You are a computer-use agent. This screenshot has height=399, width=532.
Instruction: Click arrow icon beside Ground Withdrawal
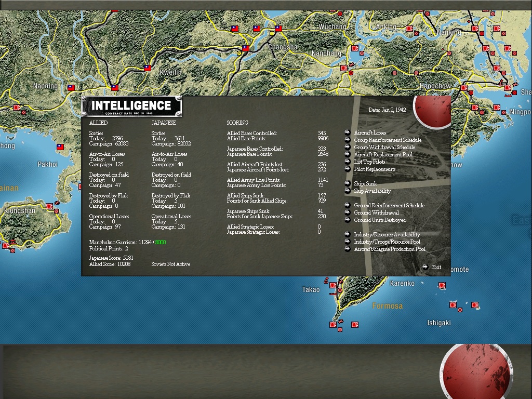click(348, 212)
